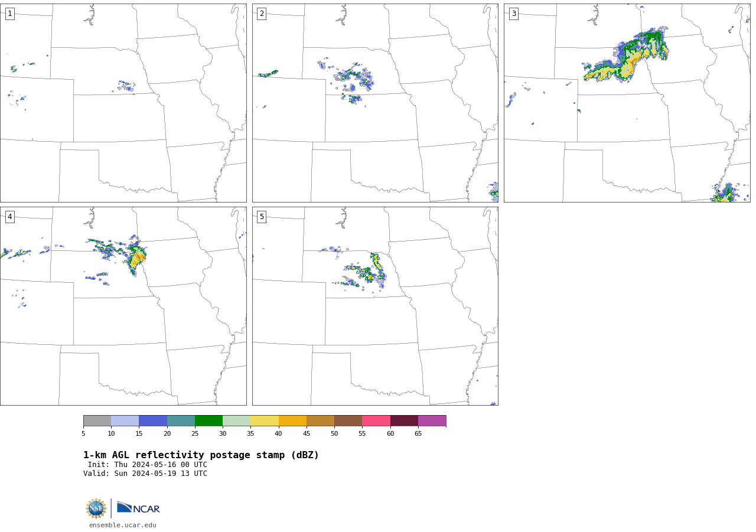Click the pale green 30-35 dBZ swatch
Image resolution: width=756 pixels, height=532 pixels.
(237, 420)
